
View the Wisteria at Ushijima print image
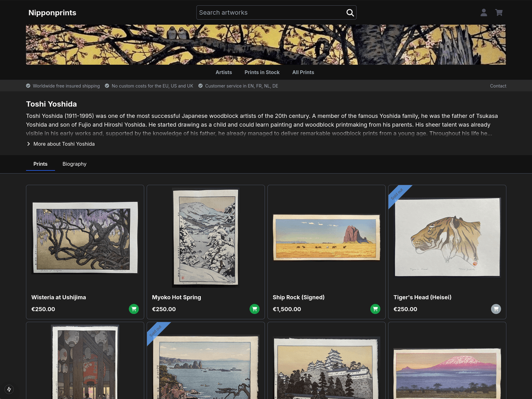(85, 237)
